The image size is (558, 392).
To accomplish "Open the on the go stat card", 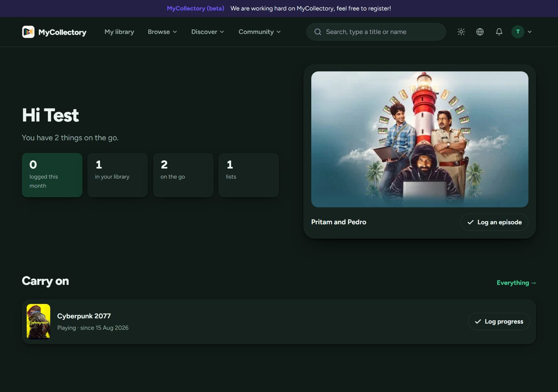I will (x=183, y=175).
